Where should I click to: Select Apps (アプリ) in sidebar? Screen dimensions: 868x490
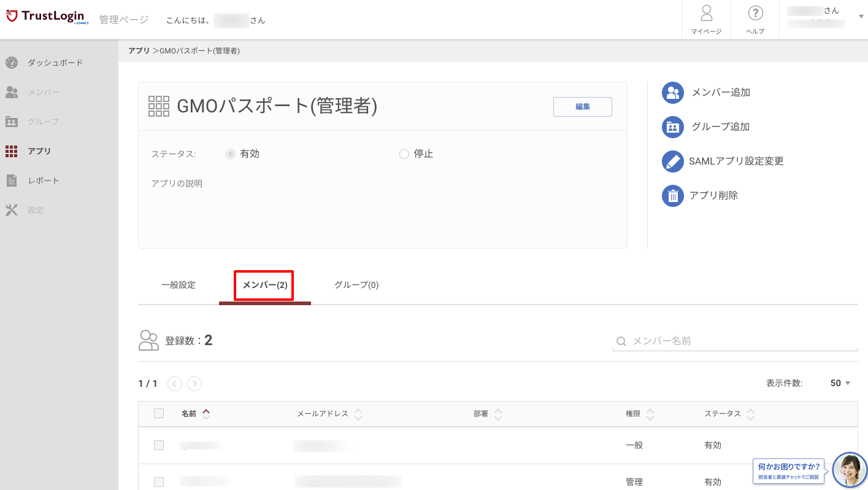[x=39, y=151]
